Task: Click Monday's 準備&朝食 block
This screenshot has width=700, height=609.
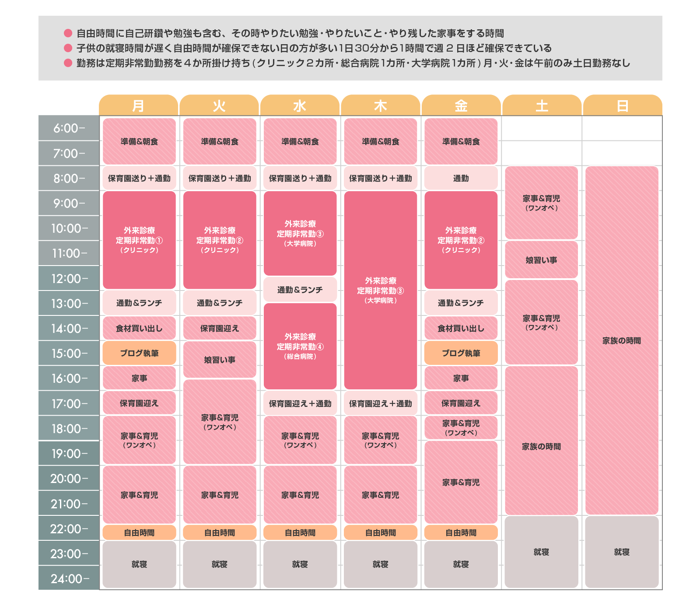Action: point(139,141)
